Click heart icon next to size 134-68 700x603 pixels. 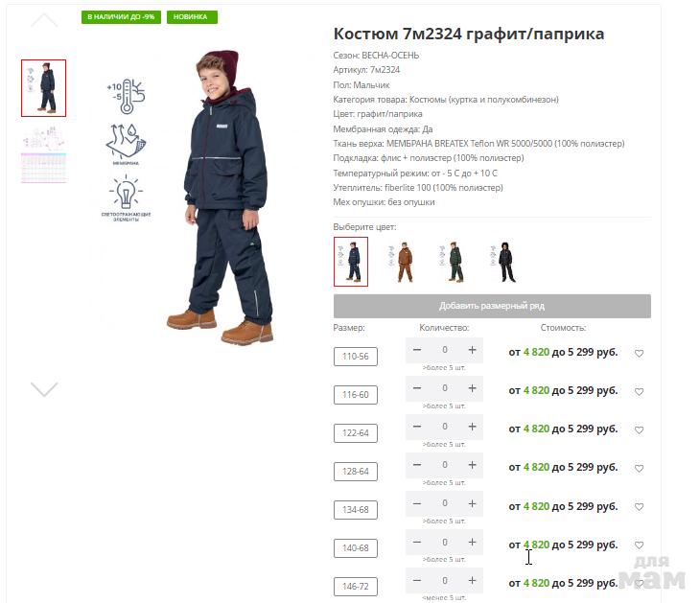click(x=639, y=507)
